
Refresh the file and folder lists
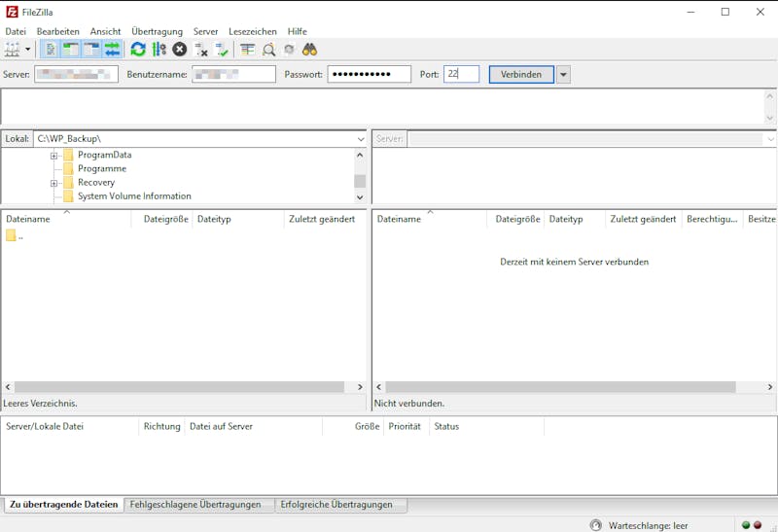pyautogui.click(x=138, y=50)
